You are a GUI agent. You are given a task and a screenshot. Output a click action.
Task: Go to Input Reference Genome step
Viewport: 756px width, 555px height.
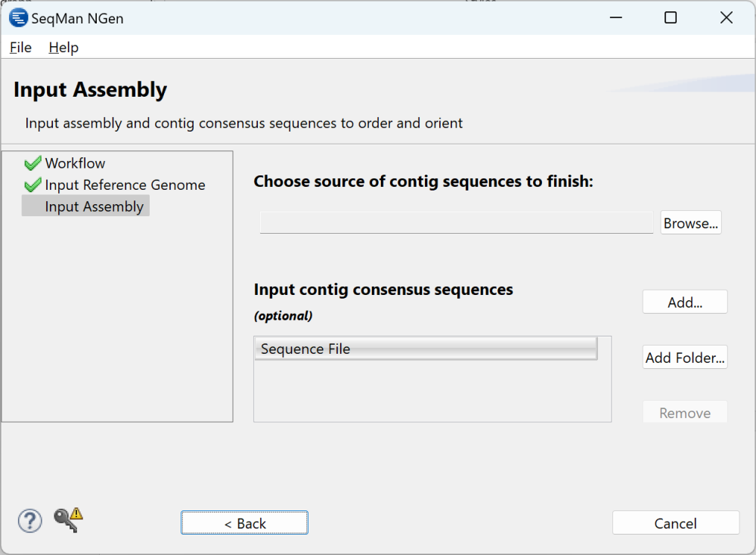125,184
